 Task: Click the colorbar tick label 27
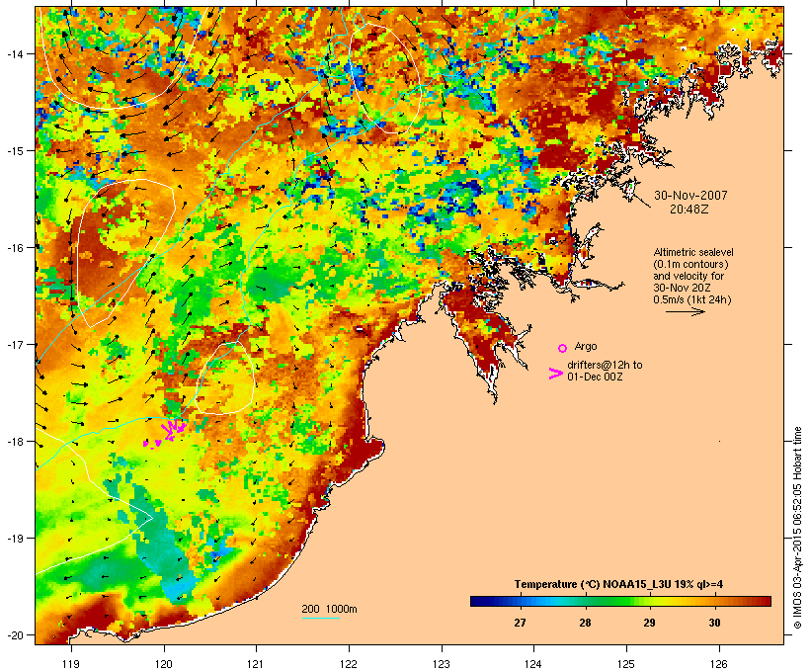(x=520, y=623)
